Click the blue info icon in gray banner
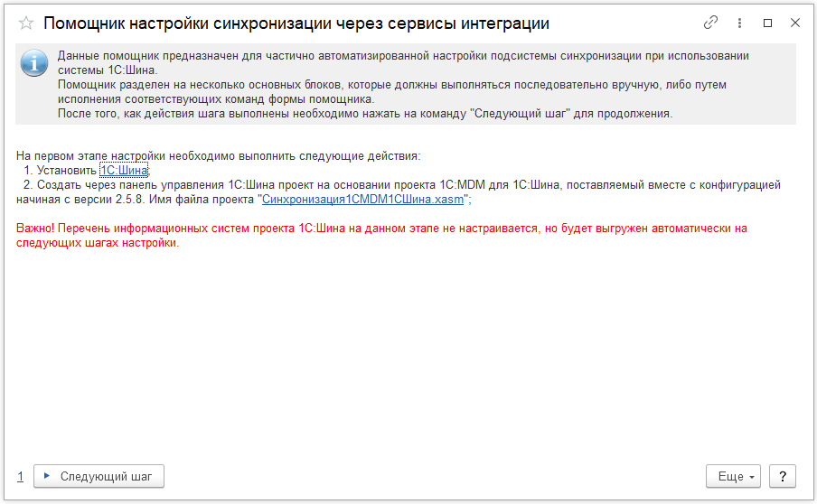The image size is (817, 504). pos(34,63)
